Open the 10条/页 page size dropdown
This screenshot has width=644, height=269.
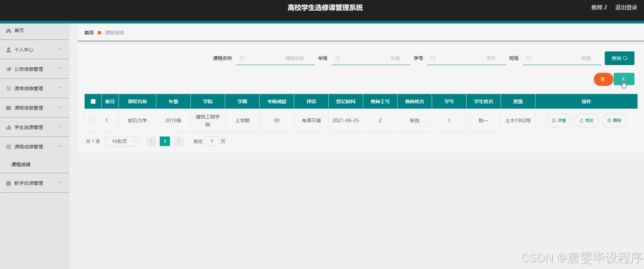tap(122, 141)
